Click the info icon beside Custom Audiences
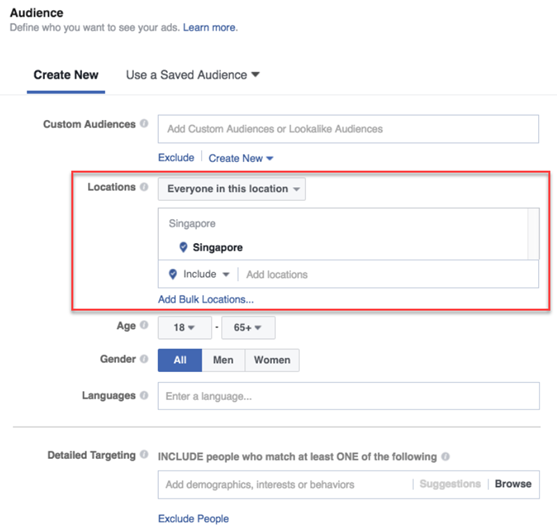The image size is (557, 526). pos(144,124)
